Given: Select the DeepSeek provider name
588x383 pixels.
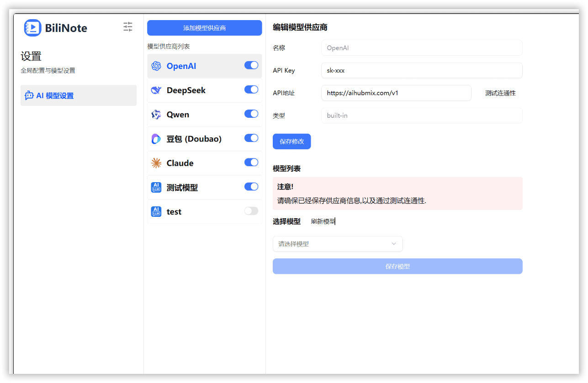Looking at the screenshot, I should pos(186,90).
